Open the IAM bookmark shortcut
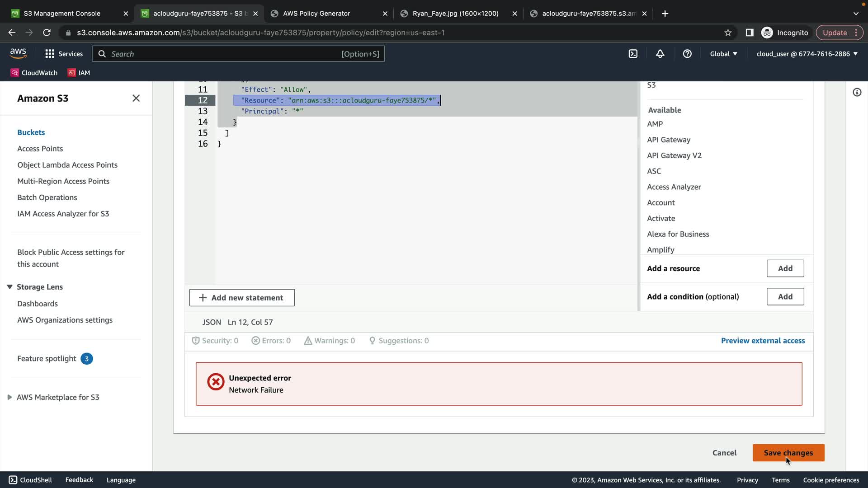The width and height of the screenshot is (868, 488). (79, 73)
